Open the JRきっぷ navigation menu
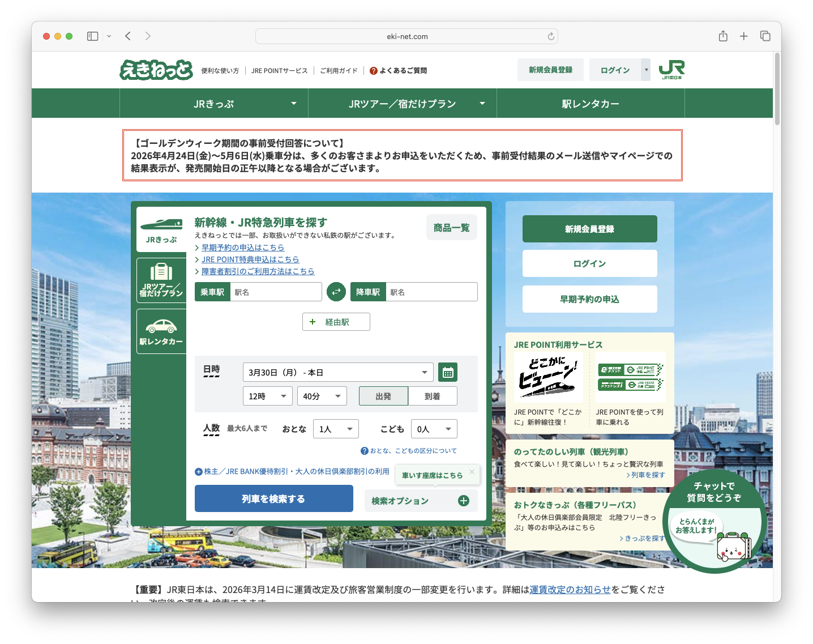The width and height of the screenshot is (813, 644). pyautogui.click(x=213, y=103)
